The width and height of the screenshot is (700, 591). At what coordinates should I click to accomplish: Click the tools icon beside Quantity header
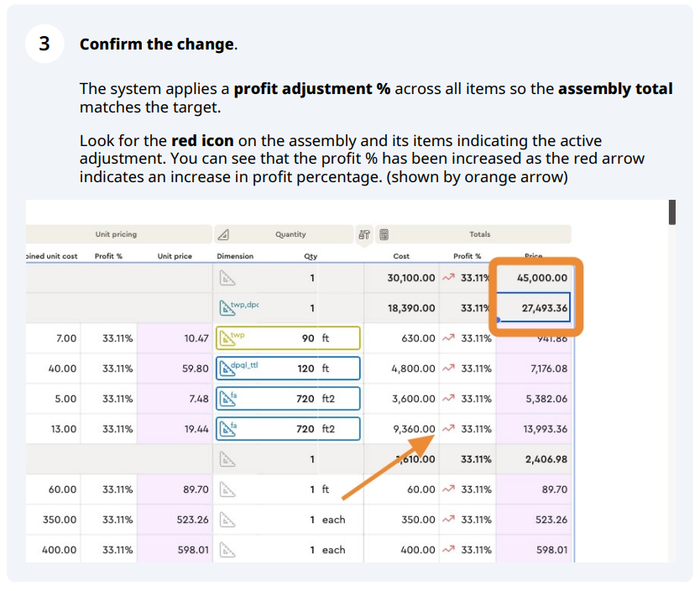point(364,235)
